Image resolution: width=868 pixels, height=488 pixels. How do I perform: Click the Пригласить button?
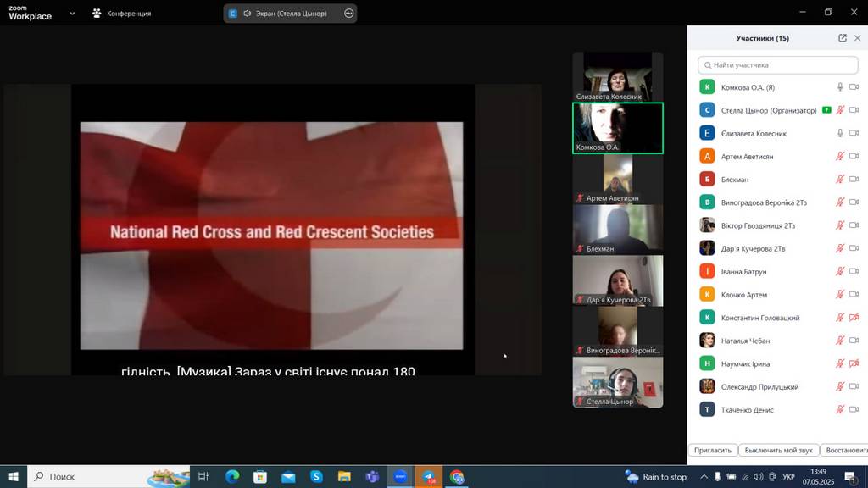[713, 451]
